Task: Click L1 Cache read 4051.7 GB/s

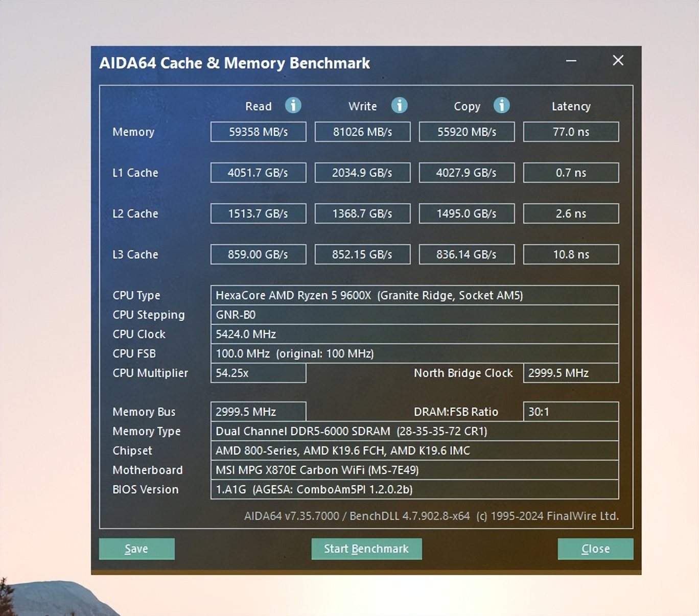Action: (259, 173)
